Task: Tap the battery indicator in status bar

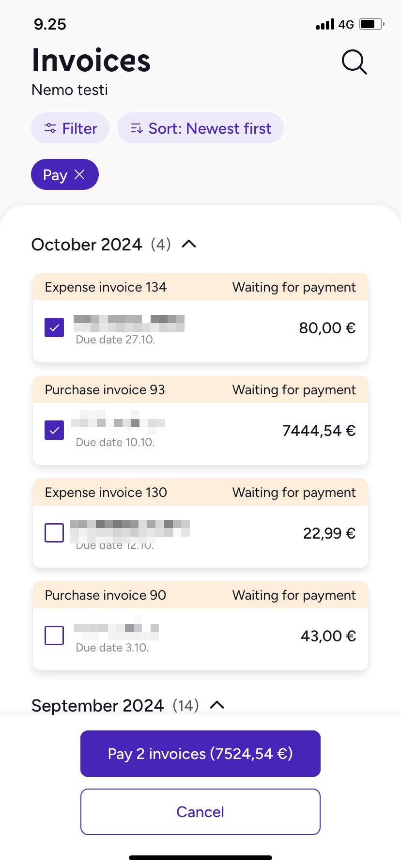Action: coord(371,24)
